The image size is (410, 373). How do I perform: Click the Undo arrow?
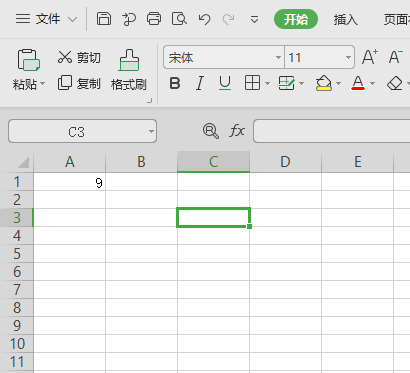point(204,19)
